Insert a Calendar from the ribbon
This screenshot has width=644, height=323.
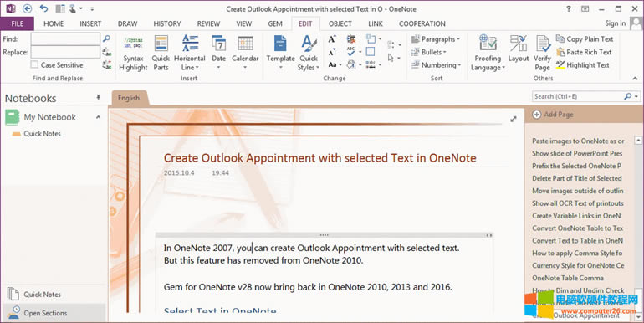coord(245,53)
